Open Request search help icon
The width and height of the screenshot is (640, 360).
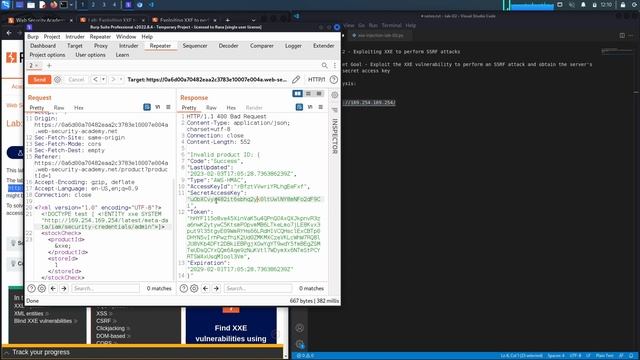[31, 288]
